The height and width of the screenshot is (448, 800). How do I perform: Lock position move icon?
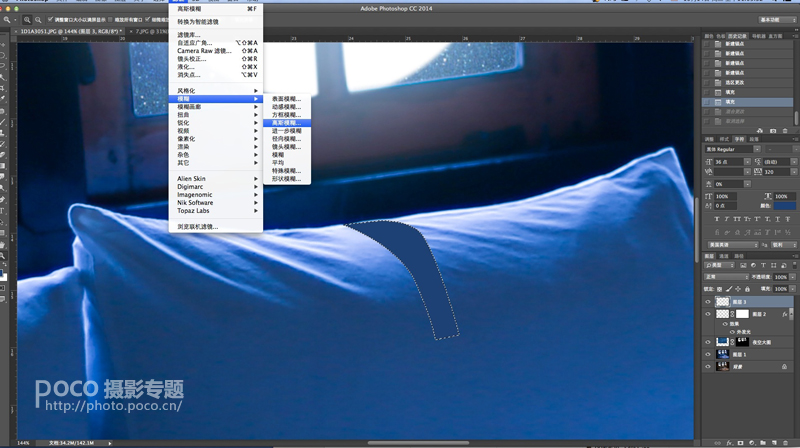pyautogui.click(x=738, y=289)
